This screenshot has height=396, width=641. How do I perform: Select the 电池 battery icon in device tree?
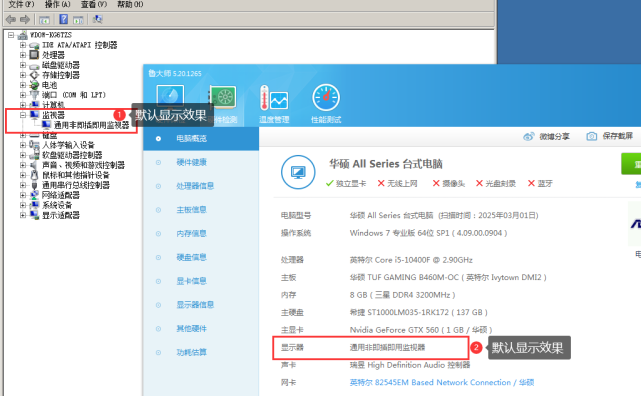coord(34,85)
